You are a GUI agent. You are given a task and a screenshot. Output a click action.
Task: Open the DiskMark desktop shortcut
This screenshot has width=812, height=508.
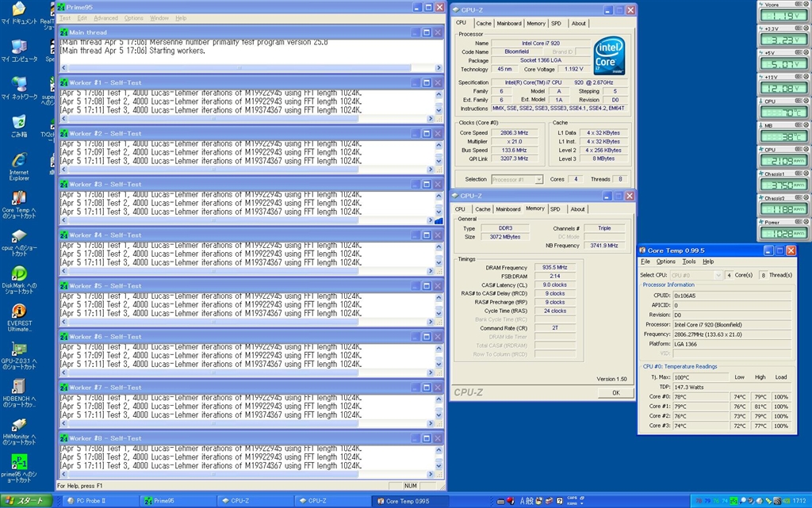click(18, 273)
